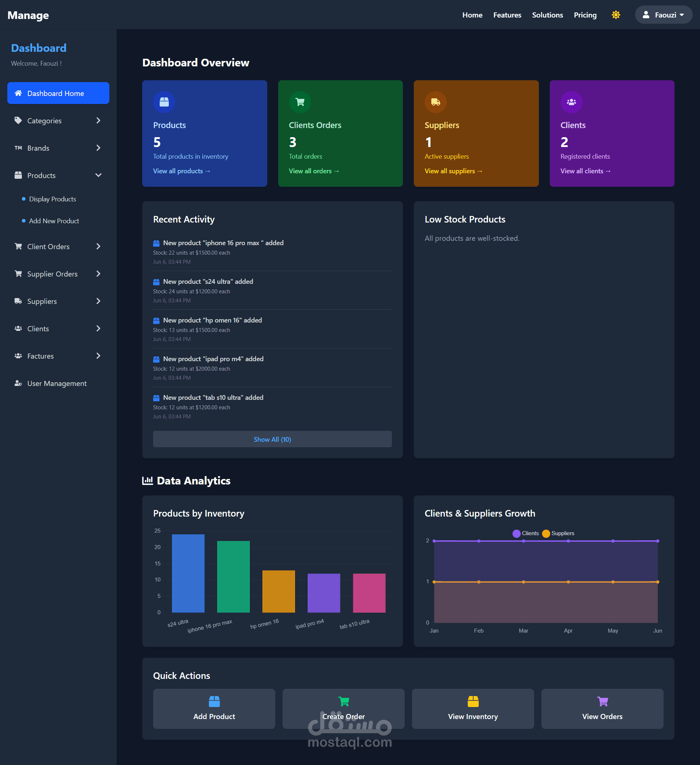The height and width of the screenshot is (765, 700).
Task: Open the bar chart icon next to Data Analytics
Action: [147, 480]
